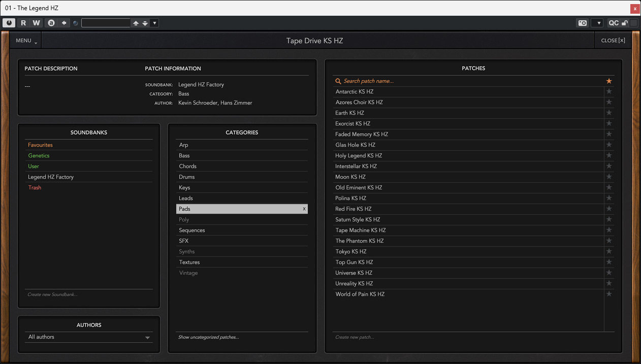The image size is (641, 364).
Task: Load next preset with down arrow icon
Action: pos(145,23)
